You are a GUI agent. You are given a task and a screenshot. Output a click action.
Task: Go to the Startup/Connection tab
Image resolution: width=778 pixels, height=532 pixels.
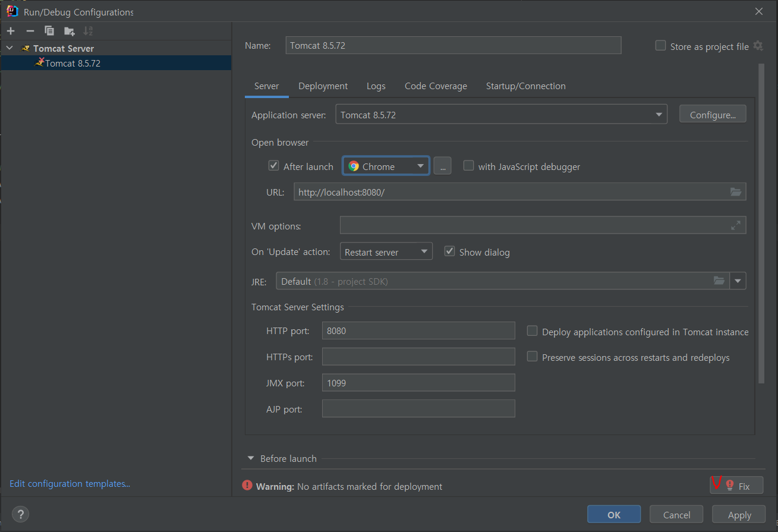point(525,86)
